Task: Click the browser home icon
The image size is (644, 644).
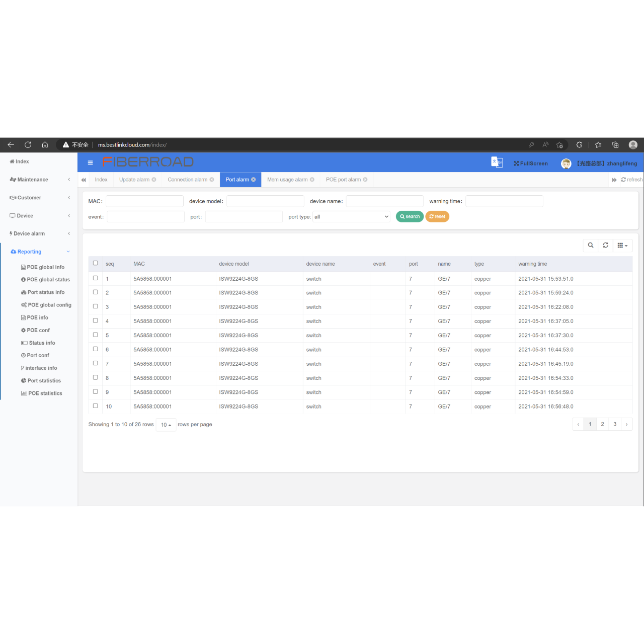Action: 45,145
